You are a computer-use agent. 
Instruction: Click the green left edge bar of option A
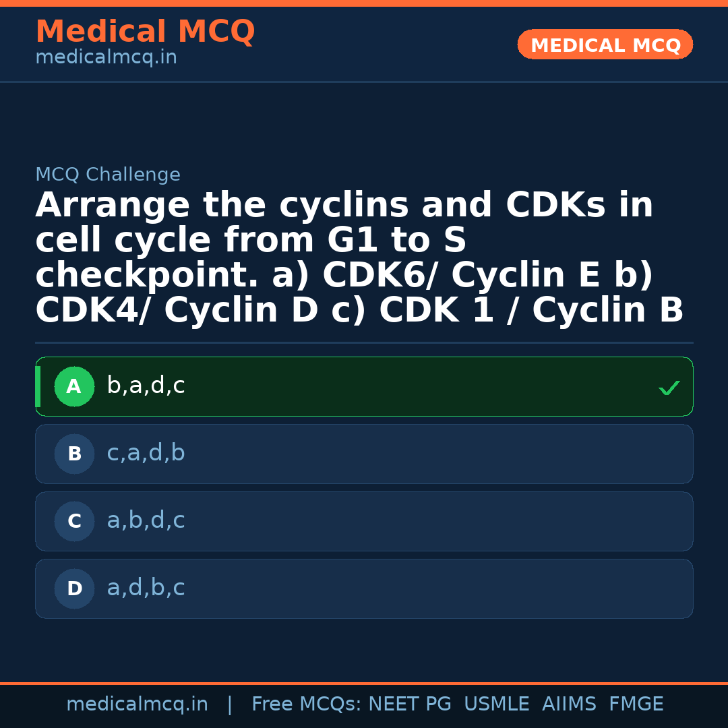coord(38,386)
